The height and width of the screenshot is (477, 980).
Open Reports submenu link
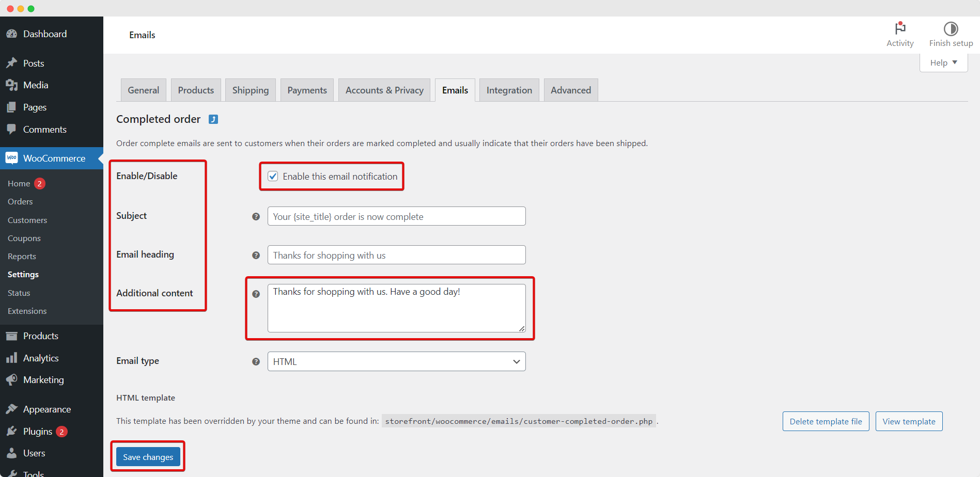coord(22,257)
